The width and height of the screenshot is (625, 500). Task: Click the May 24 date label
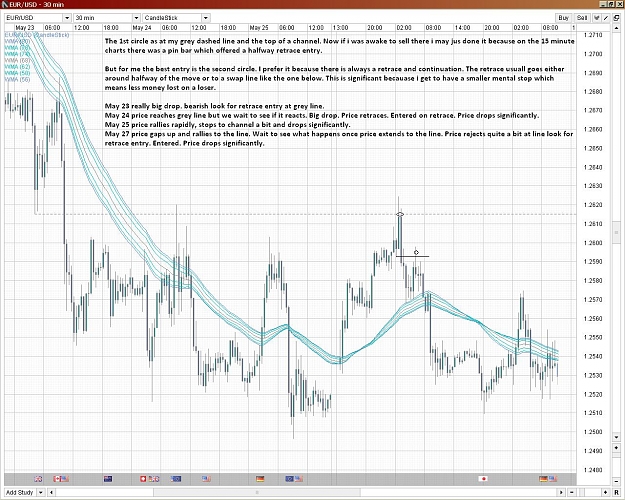pyautogui.click(x=142, y=28)
